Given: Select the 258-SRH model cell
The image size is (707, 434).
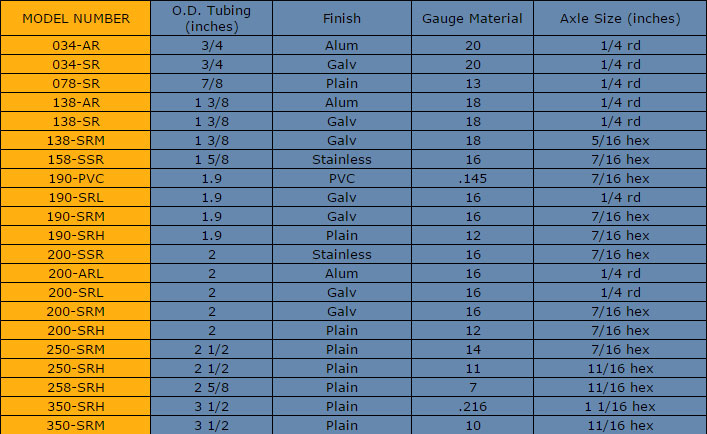Looking at the screenshot, I should [76, 387].
